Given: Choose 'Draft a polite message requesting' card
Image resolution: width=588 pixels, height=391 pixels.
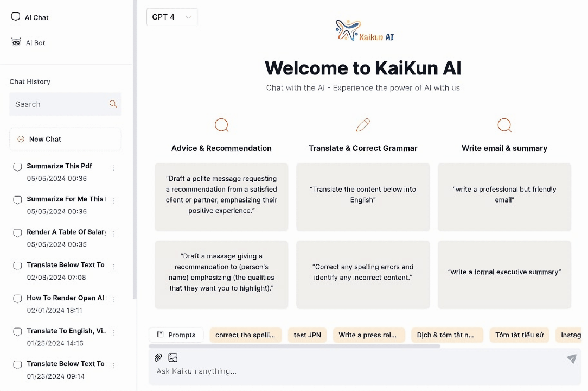Looking at the screenshot, I should click(x=221, y=197).
